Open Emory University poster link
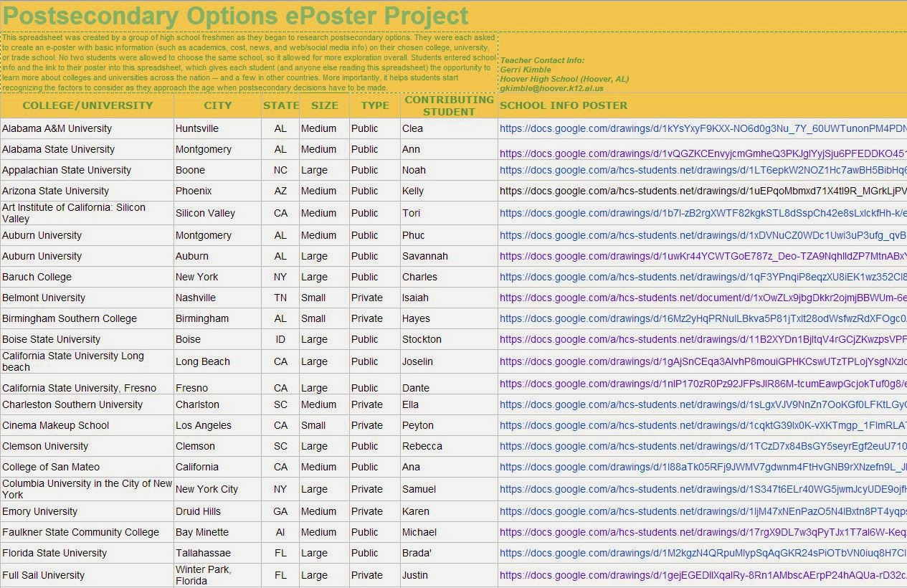 (703, 511)
